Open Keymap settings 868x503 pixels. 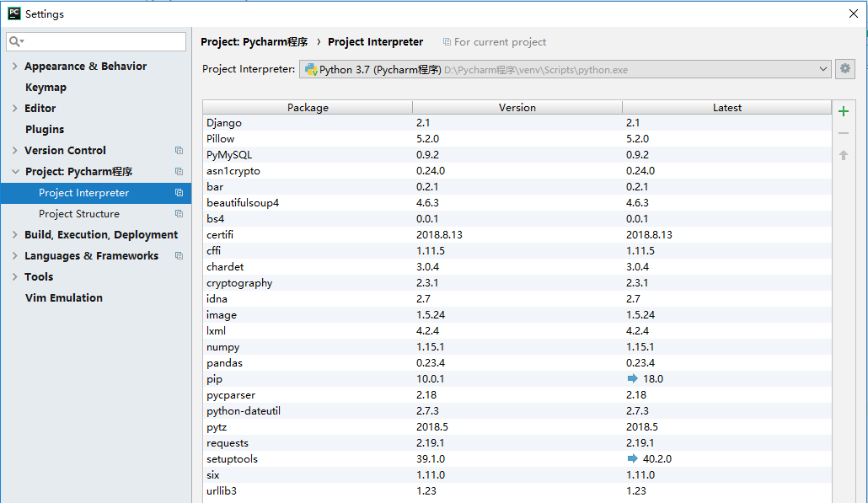point(46,88)
